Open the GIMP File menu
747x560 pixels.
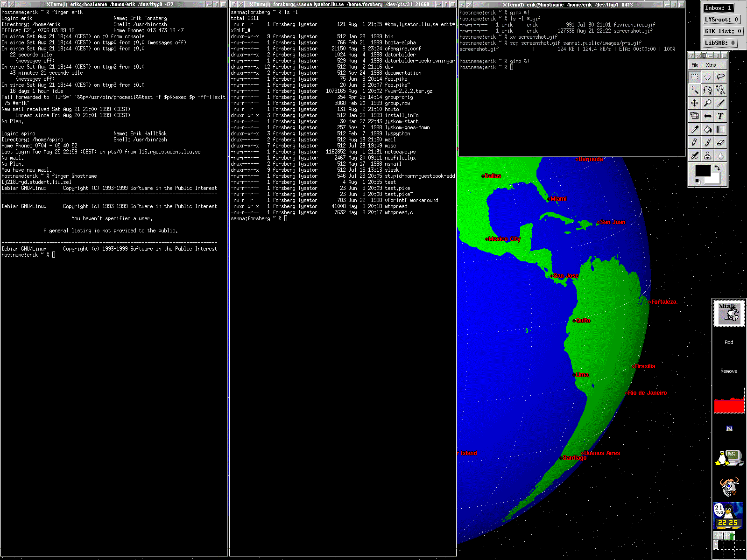click(x=695, y=65)
